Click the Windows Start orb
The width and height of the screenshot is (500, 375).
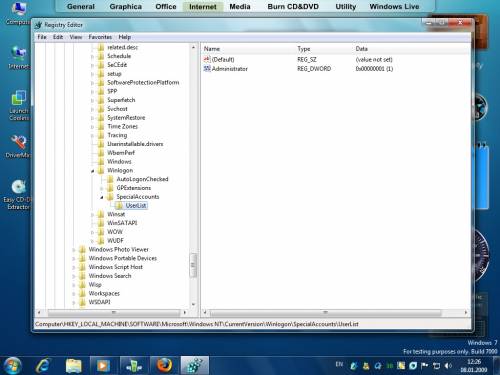pyautogui.click(x=13, y=366)
